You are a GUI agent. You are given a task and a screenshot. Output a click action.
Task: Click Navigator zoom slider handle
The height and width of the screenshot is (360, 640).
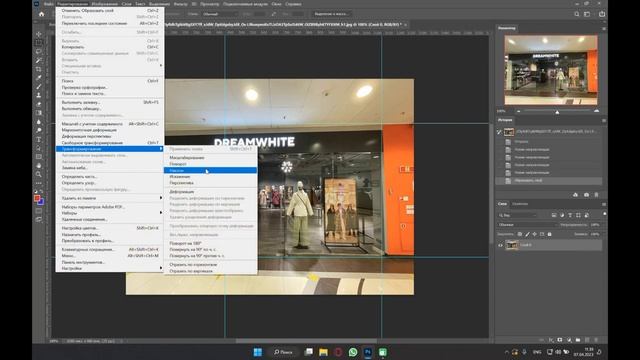[557, 111]
